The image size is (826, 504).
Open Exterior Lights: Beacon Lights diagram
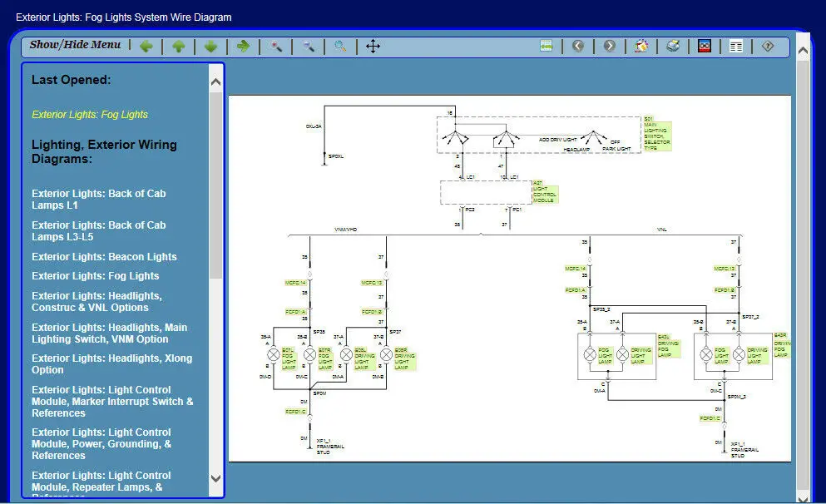(104, 257)
